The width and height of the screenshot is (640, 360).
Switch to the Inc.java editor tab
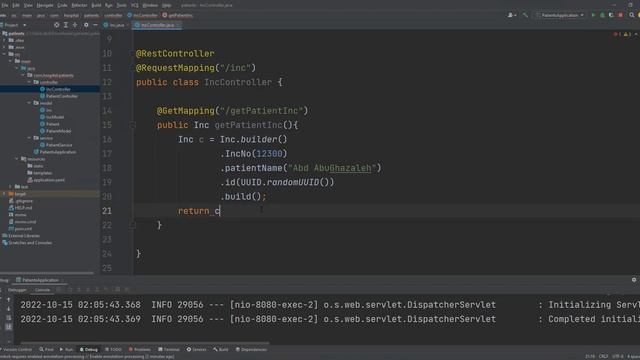114,25
